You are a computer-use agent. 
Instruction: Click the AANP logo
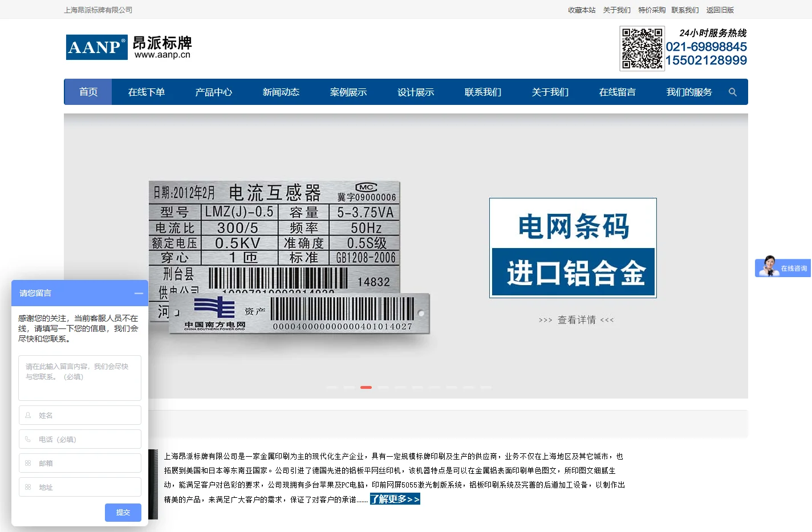[x=96, y=47]
